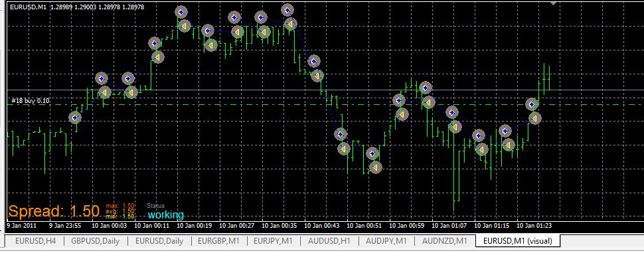Screen dimensions: 644x253
Task: Click the topmost blue buy arrow on the chart
Action: pos(287,10)
